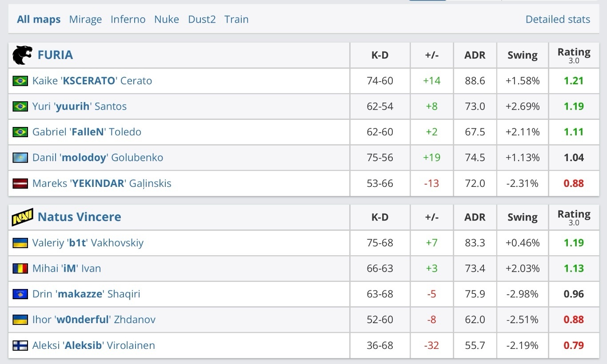Click Latvia flag beside YEKINDAR

coord(20,183)
